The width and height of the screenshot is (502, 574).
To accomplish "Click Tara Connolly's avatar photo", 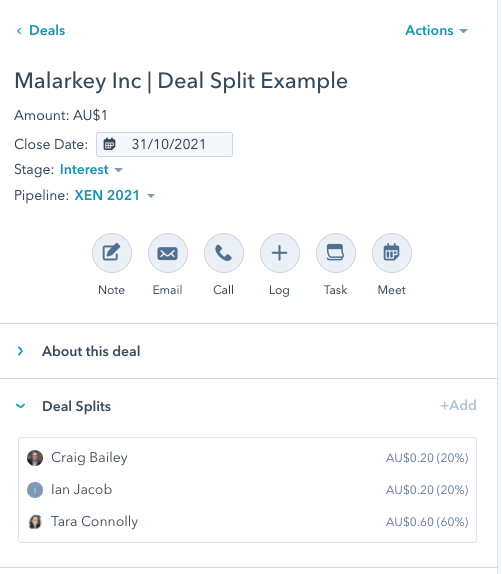I will 35,522.
